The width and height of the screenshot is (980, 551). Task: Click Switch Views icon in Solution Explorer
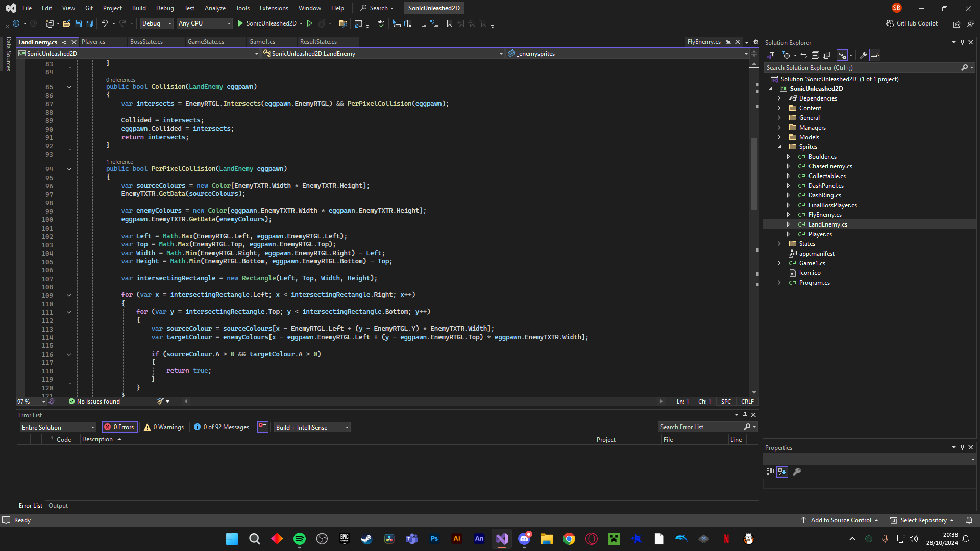(x=771, y=55)
